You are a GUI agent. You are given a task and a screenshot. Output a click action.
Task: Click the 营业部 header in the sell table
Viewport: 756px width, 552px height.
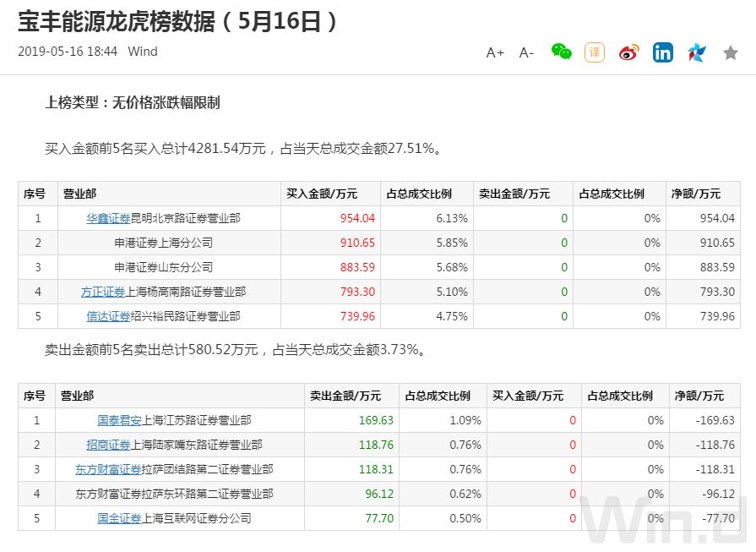pos(77,396)
